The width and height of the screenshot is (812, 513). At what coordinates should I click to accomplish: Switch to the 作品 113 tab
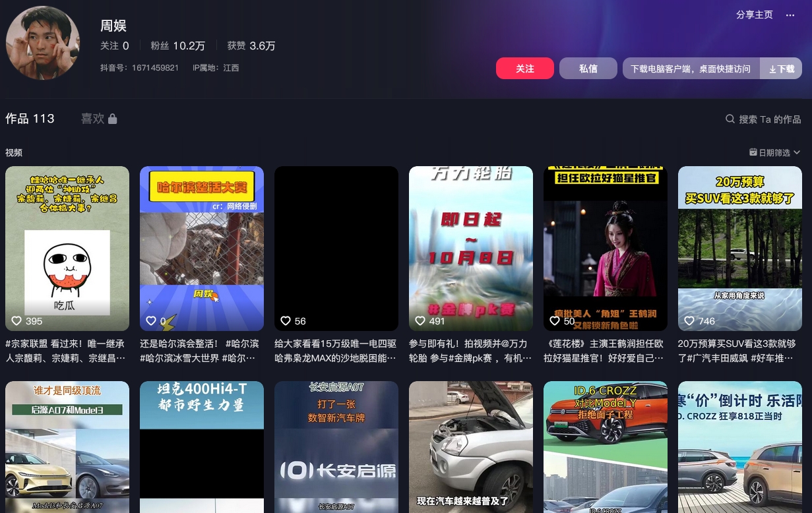tap(30, 119)
